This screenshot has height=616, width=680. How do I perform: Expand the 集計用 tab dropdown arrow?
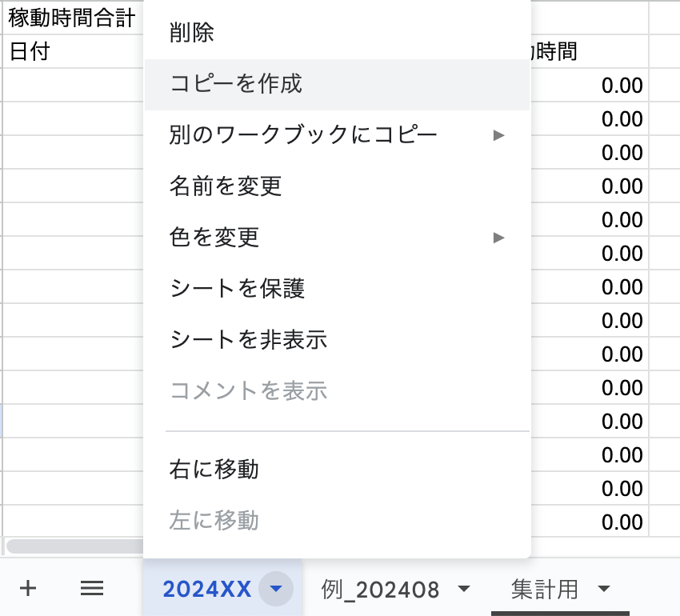602,590
